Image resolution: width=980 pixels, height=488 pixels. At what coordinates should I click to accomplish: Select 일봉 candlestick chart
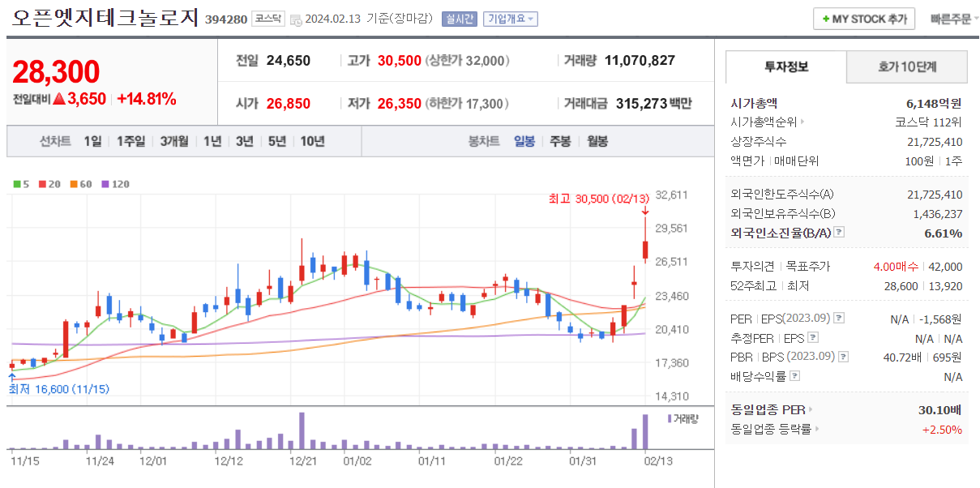point(524,141)
